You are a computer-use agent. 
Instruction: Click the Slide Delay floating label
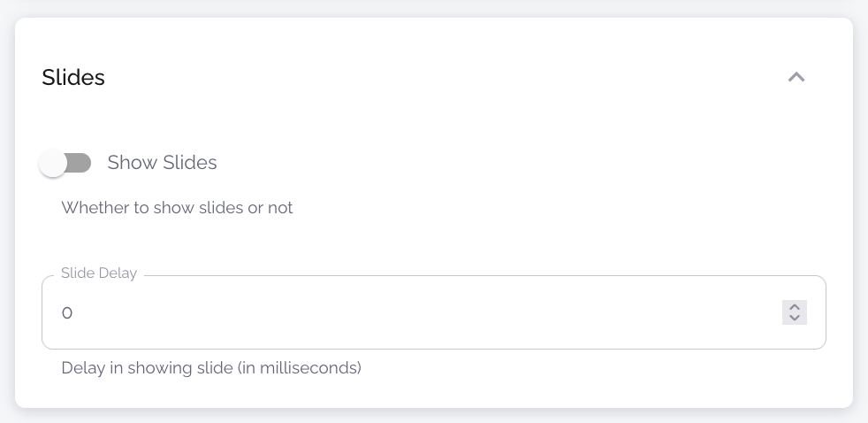pos(99,273)
